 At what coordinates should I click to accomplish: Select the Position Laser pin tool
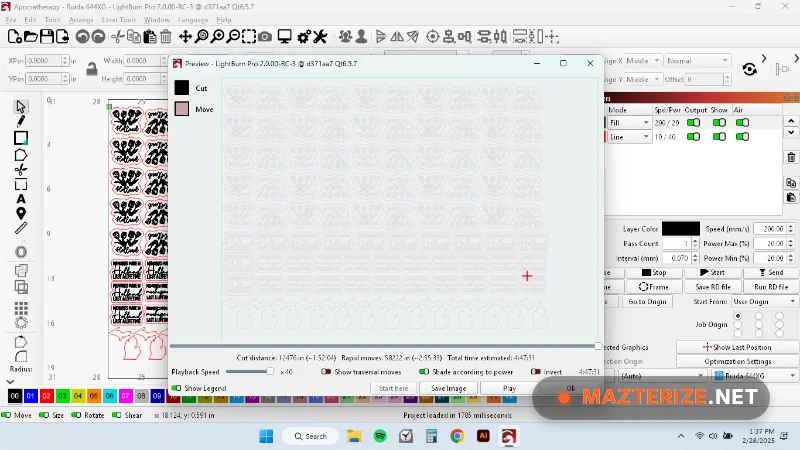[x=21, y=213]
